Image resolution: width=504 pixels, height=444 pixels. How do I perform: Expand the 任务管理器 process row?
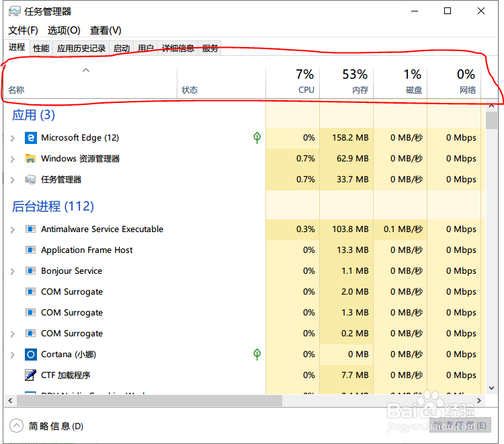pyautogui.click(x=13, y=180)
